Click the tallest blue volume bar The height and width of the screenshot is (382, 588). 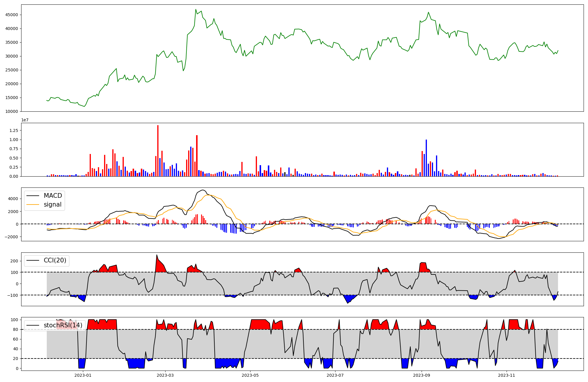(x=426, y=158)
